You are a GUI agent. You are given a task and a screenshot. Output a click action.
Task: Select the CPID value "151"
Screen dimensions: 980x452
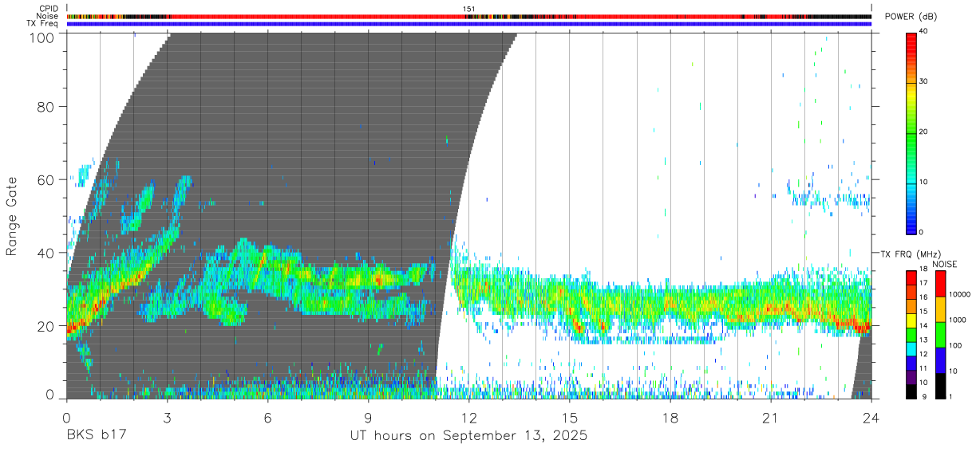tap(469, 9)
